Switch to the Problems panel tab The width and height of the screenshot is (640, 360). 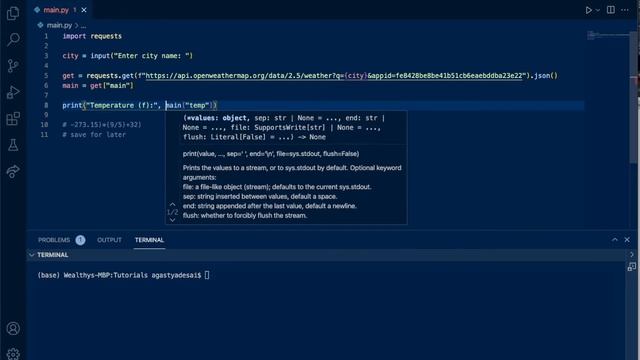[x=54, y=240]
